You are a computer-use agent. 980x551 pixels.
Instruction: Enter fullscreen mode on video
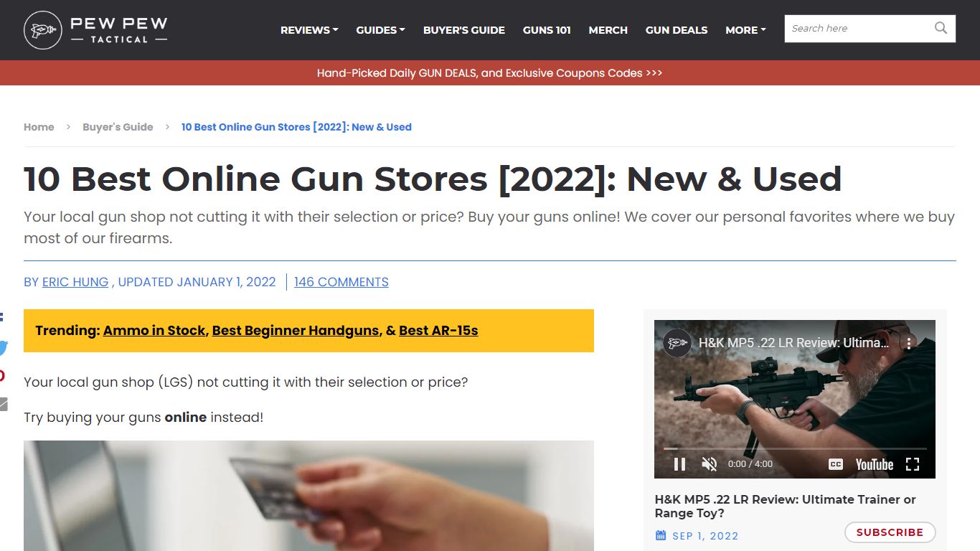click(x=913, y=464)
